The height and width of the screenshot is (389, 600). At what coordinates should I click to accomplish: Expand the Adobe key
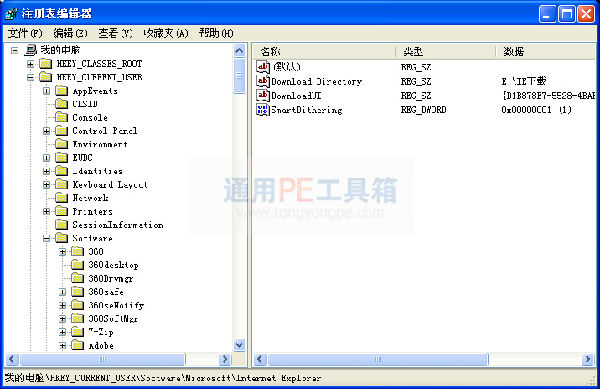[62, 346]
